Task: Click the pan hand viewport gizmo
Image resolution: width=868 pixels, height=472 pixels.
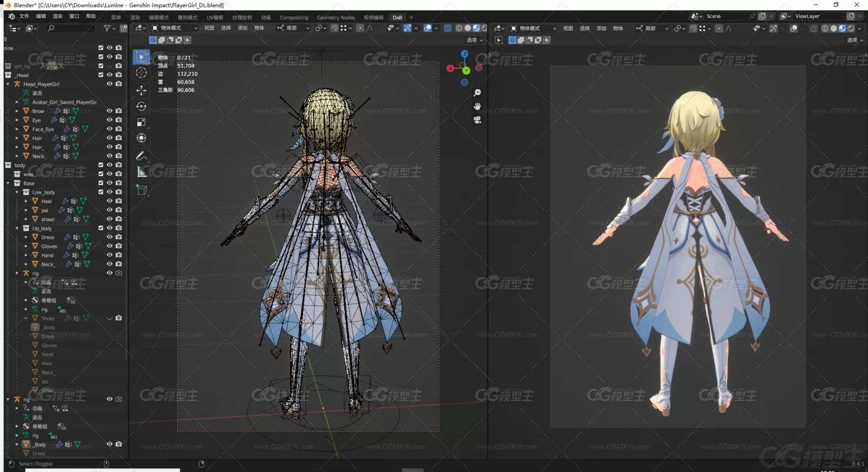Action: 477,106
